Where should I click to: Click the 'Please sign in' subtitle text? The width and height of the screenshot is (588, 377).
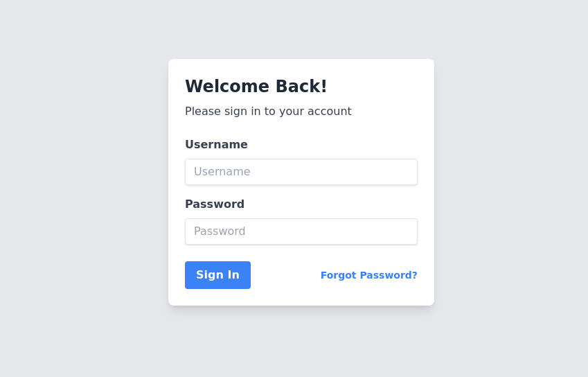(x=268, y=112)
